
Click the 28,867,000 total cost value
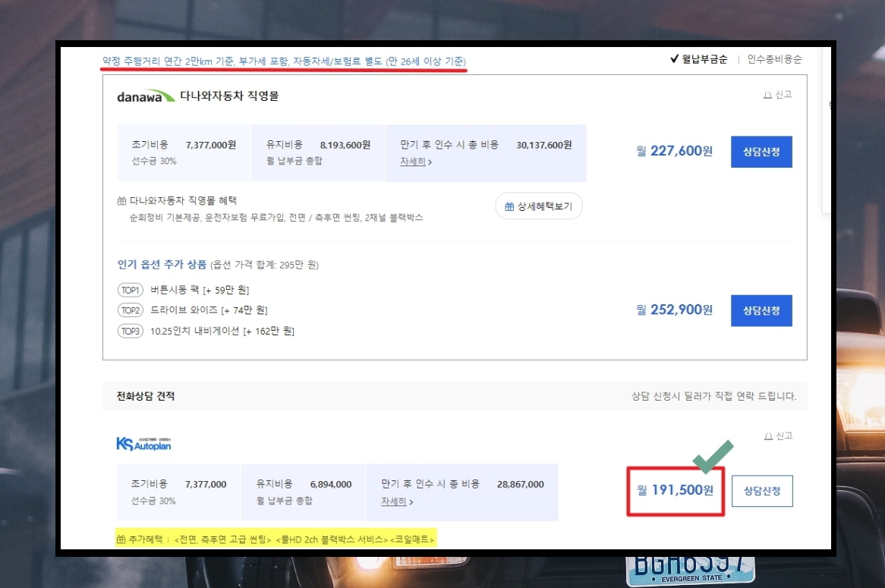[521, 484]
